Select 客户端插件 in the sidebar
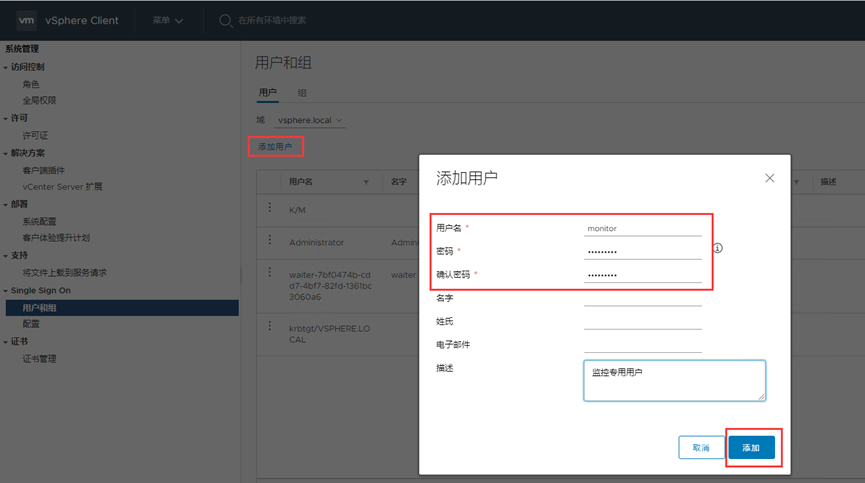 coord(44,170)
